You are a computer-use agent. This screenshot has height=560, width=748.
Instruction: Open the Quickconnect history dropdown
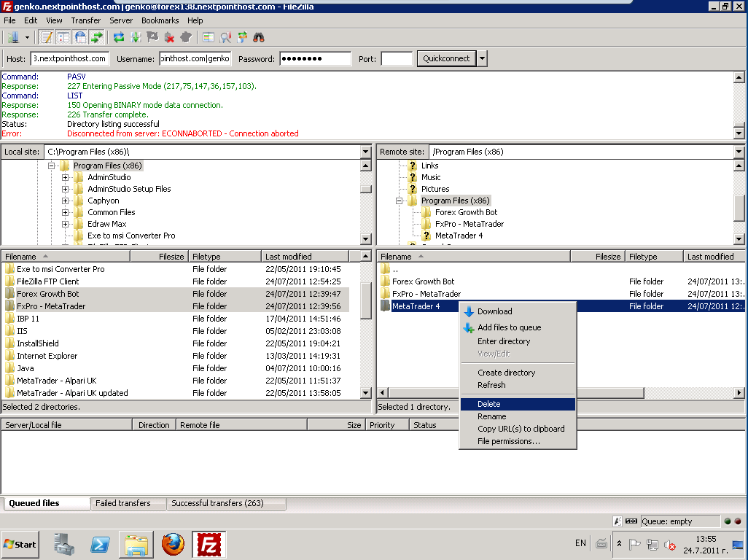(x=483, y=58)
